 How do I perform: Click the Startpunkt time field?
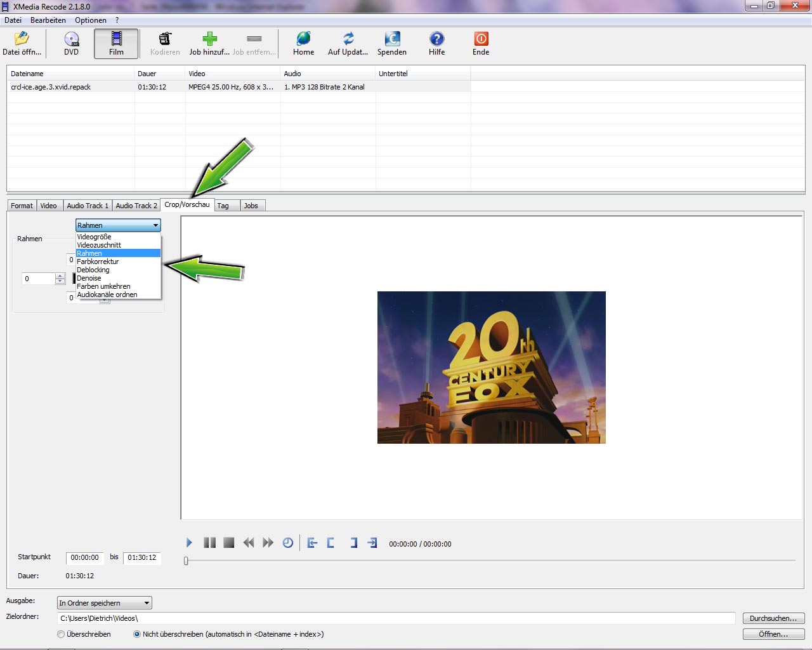(84, 558)
